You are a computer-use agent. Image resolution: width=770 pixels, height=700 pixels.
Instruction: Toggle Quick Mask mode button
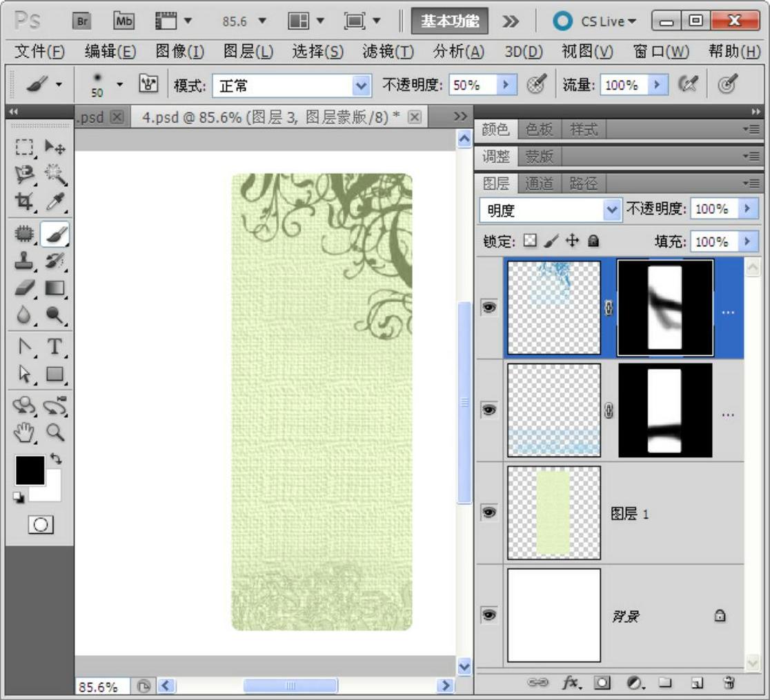40,525
